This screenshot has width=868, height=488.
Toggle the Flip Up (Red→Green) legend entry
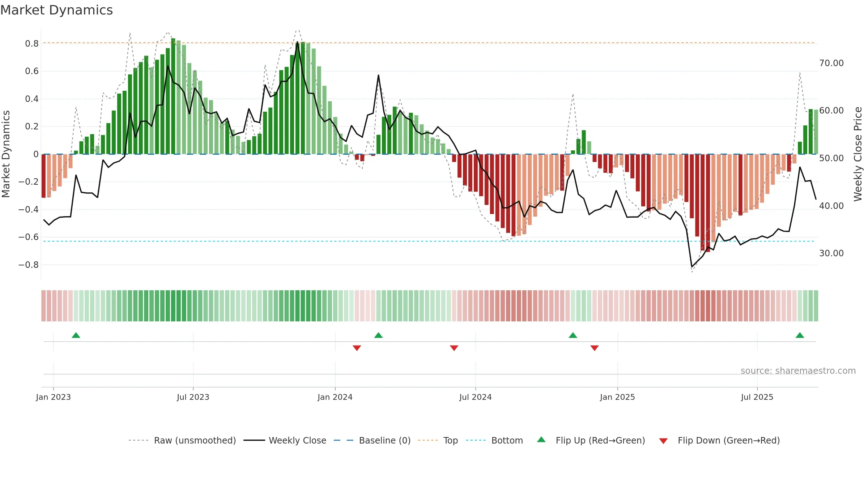[591, 440]
